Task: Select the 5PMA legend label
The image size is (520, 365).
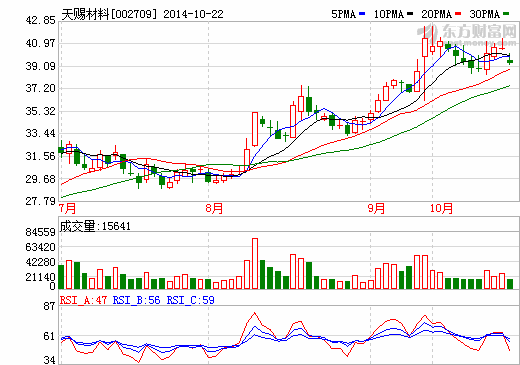Action: click(x=343, y=14)
